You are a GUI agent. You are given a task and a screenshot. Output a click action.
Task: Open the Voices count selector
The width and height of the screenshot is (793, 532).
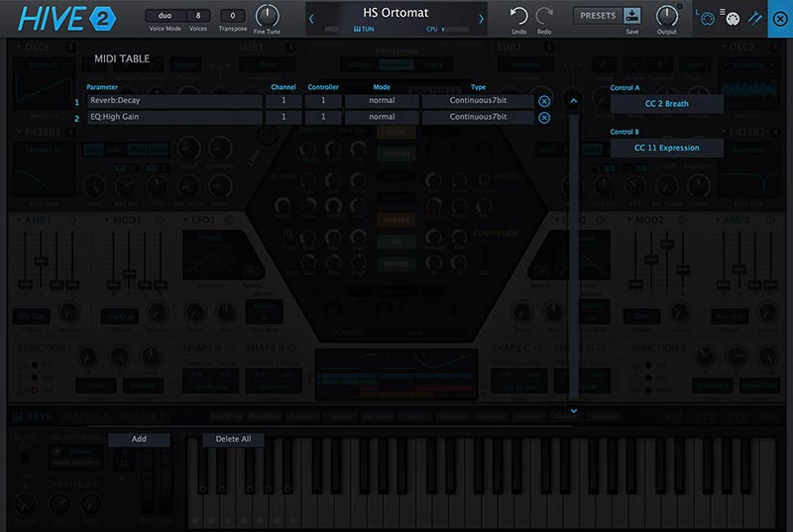[198, 16]
